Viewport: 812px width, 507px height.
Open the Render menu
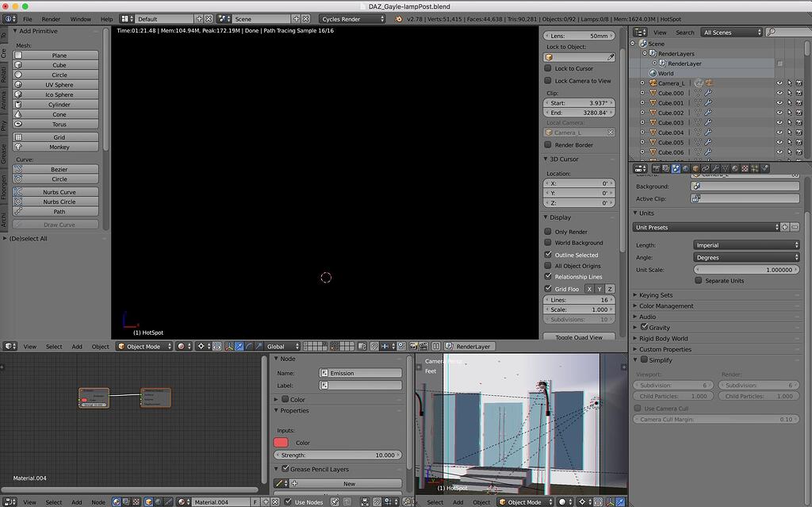[51, 19]
